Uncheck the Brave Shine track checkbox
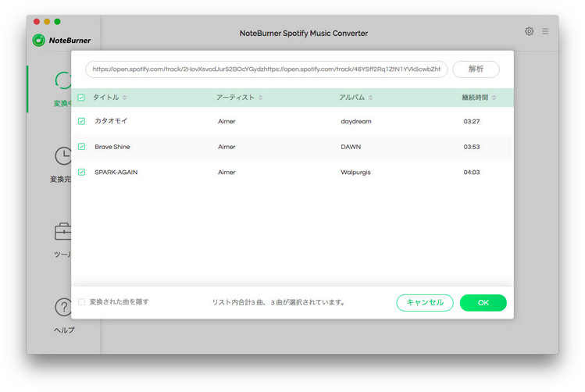The width and height of the screenshot is (585, 392). 81,147
